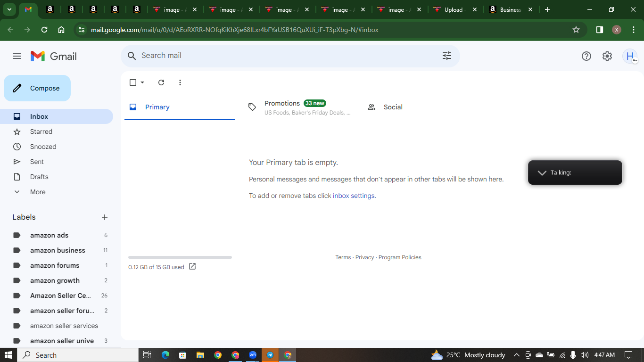The height and width of the screenshot is (362, 644).
Task: Open Zoom from the taskbar
Action: pos(253,355)
